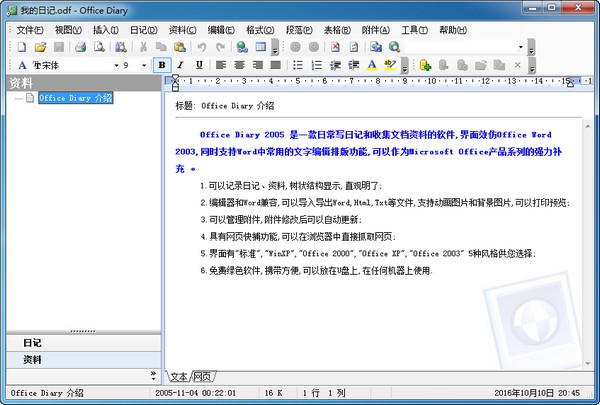Insert a bulleted list
Viewport: 600px width, 405px height.
tap(298, 65)
